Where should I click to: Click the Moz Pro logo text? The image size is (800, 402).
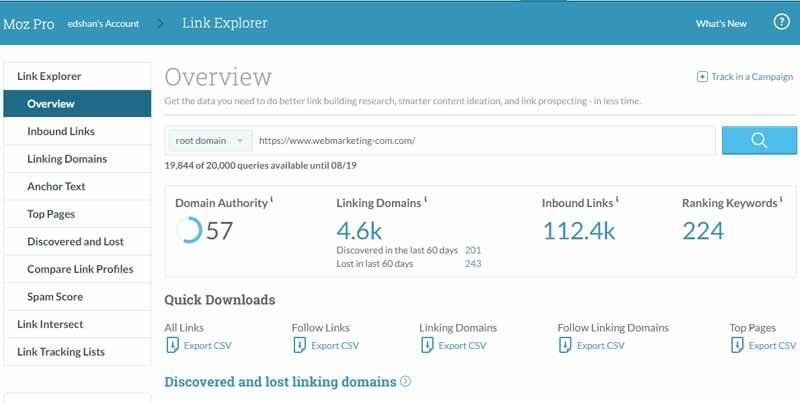[29, 24]
